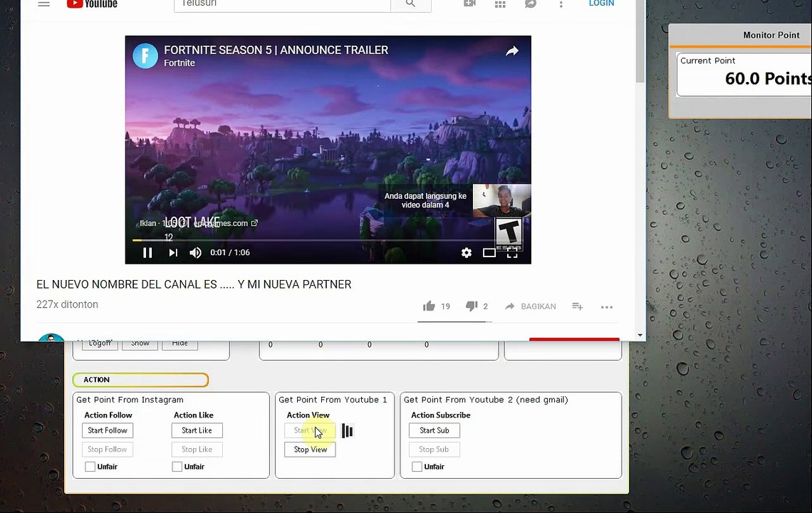Click the Show button

(x=140, y=345)
